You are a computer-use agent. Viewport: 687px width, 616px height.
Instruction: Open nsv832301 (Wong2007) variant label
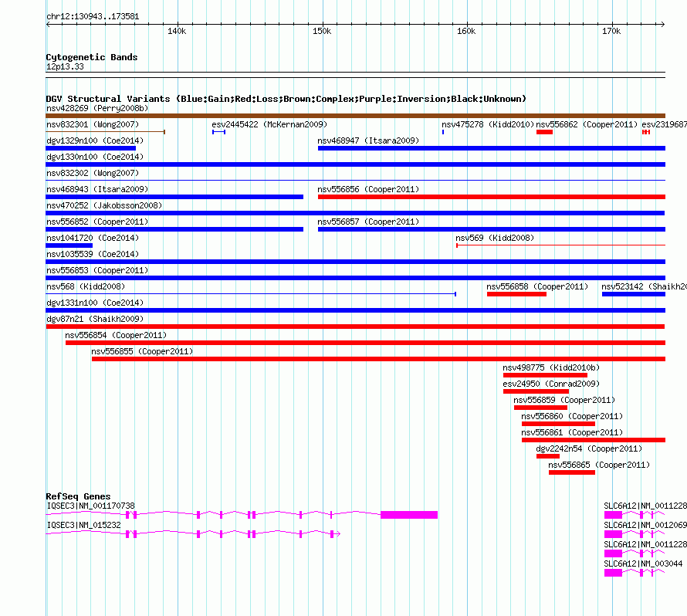click(x=93, y=124)
